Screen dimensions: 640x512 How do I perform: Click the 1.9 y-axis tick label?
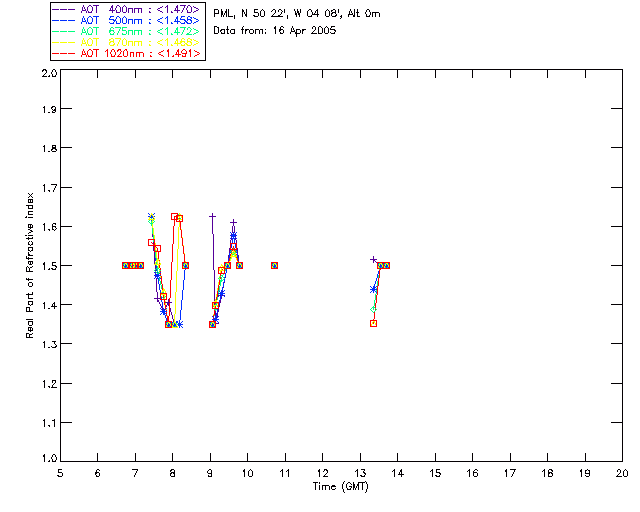tap(49, 109)
